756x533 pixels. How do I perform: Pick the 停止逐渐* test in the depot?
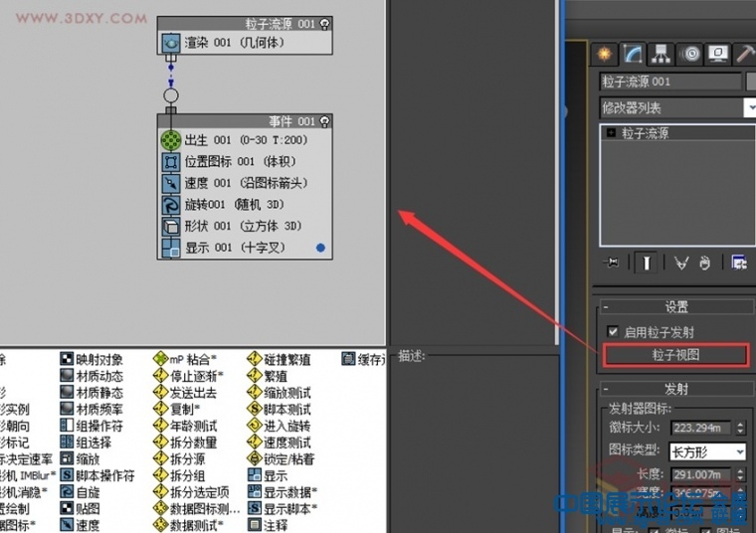click(x=189, y=376)
